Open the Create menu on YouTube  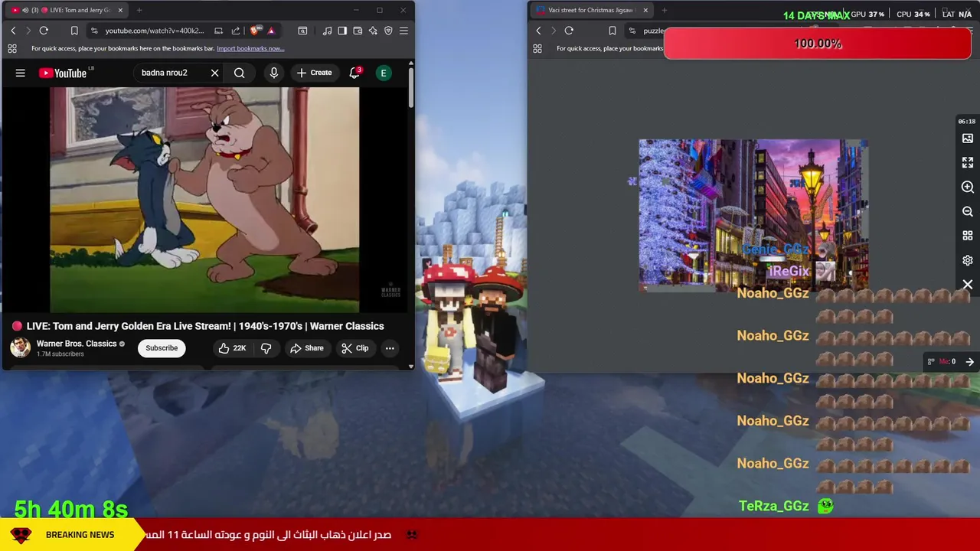click(314, 73)
